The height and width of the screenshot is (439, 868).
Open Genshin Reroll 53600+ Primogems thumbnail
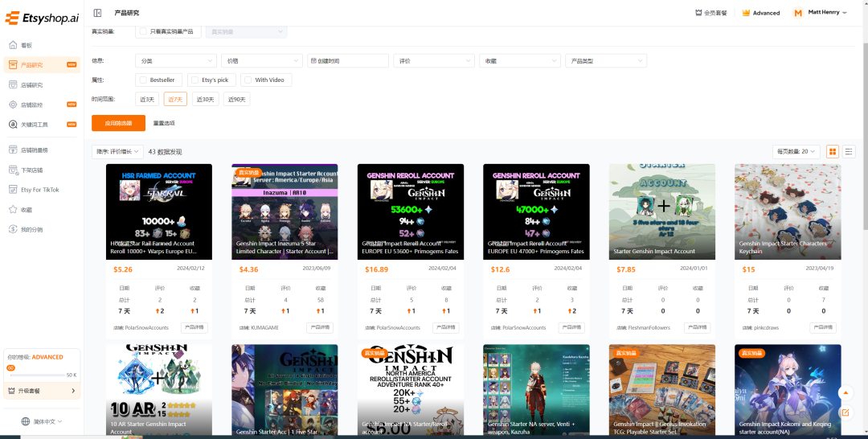411,211
